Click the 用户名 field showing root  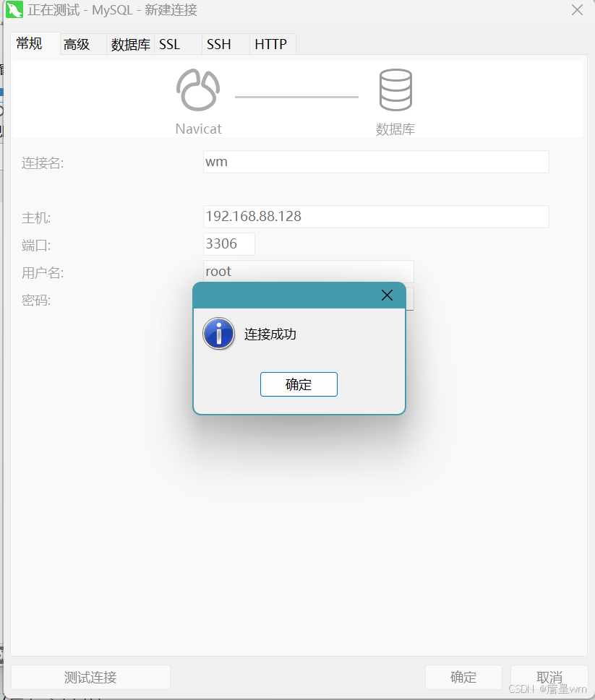(308, 271)
